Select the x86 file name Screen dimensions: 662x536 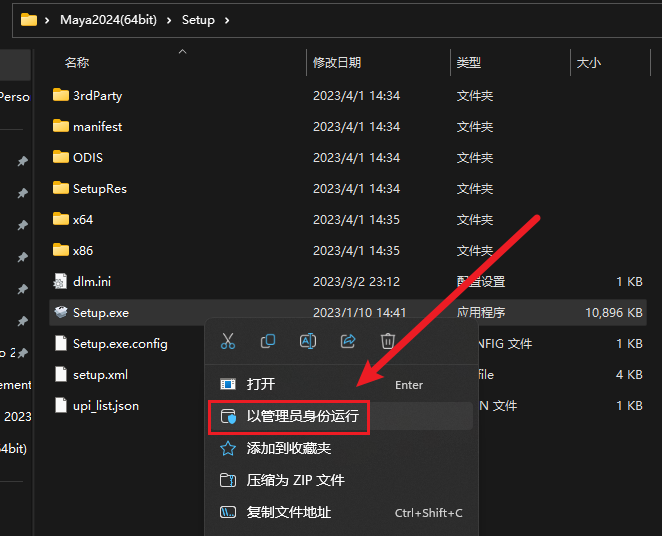click(83, 251)
